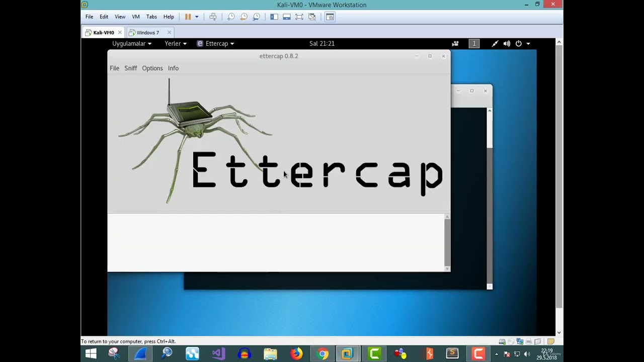
Task: Open VMware's Help menu
Action: 169,17
